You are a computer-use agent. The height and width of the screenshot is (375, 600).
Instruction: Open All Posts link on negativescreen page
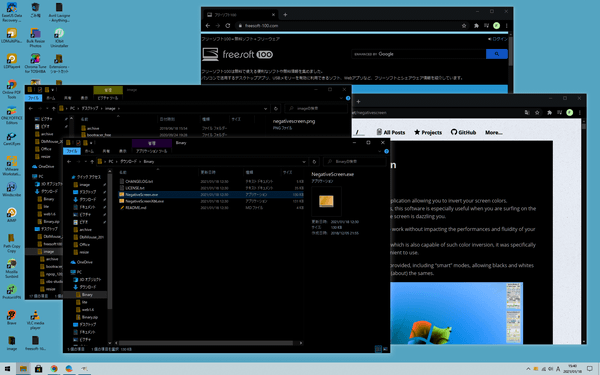(391, 132)
